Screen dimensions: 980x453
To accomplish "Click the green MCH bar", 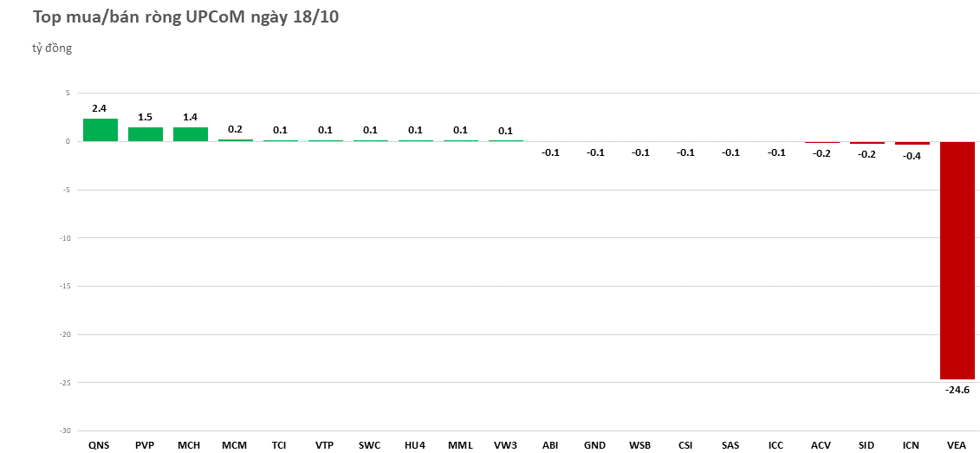I will click(x=190, y=134).
